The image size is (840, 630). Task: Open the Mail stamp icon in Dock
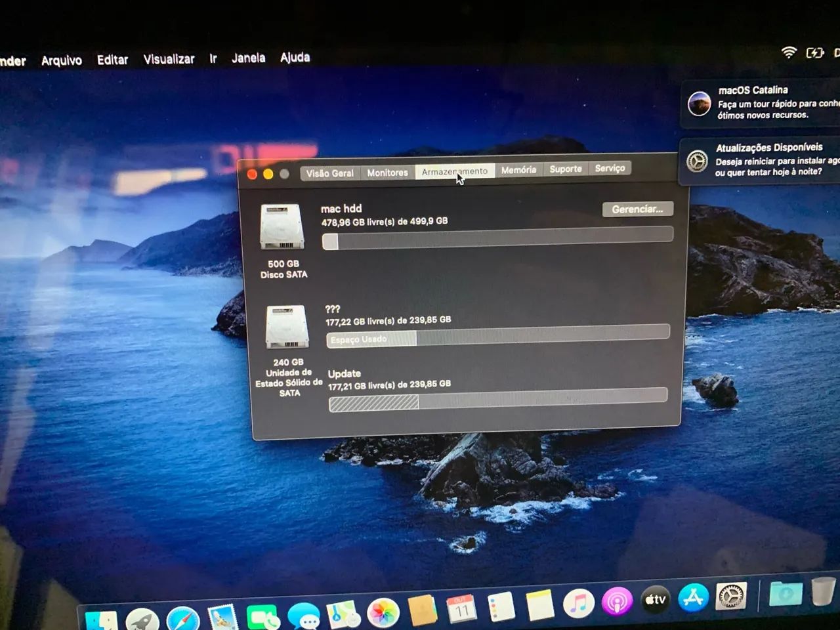click(222, 618)
